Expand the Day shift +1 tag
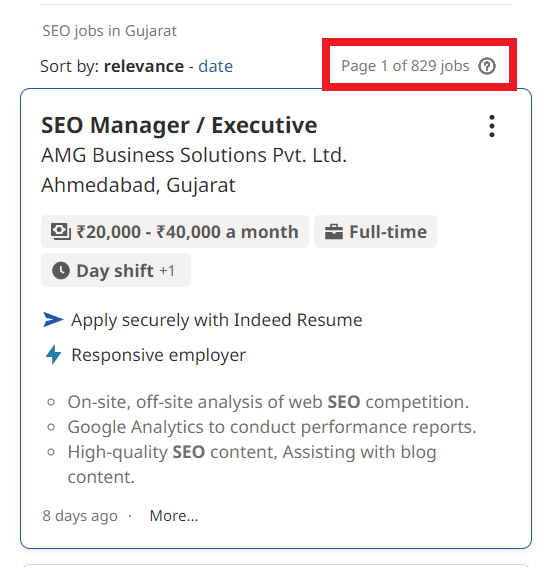This screenshot has width=555, height=567. click(x=116, y=270)
